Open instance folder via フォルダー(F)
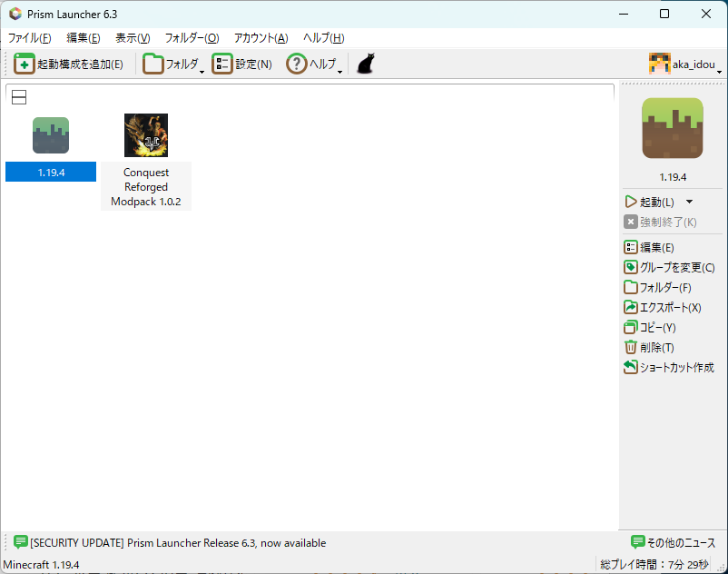Screen dimensions: 728x574 pos(657,288)
